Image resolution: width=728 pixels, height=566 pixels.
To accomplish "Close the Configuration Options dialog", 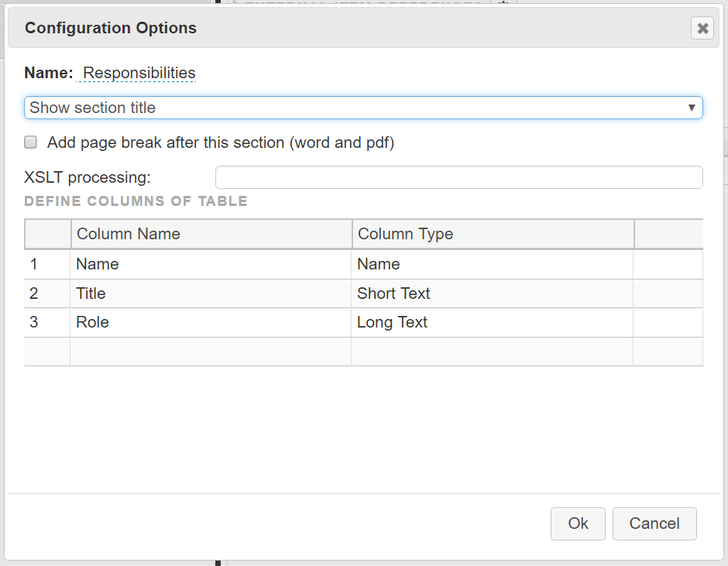I will point(702,29).
